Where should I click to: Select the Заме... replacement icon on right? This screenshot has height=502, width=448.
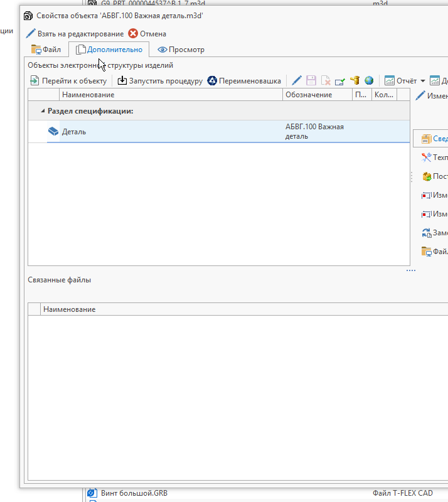[427, 233]
